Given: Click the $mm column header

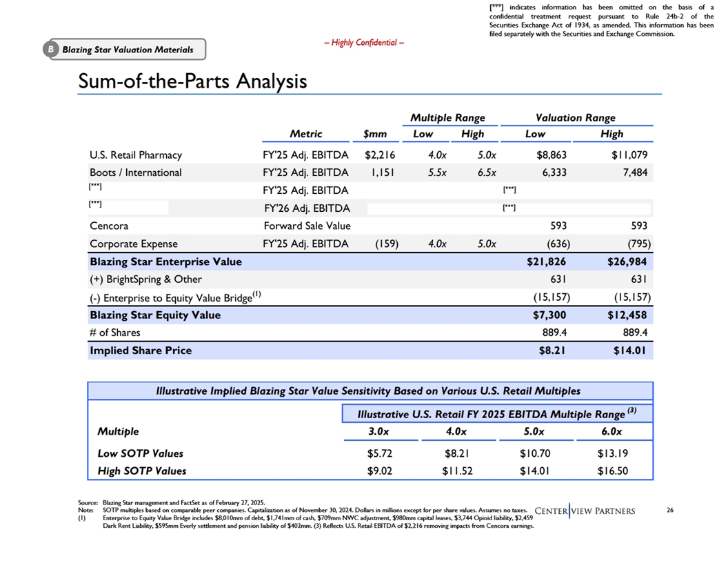Looking at the screenshot, I should [374, 134].
